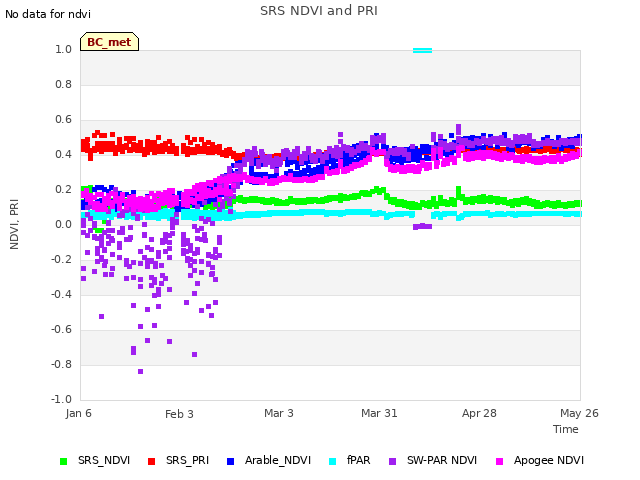
Task: Click the green SRS_NDVI legend marker
Action: coord(63,461)
